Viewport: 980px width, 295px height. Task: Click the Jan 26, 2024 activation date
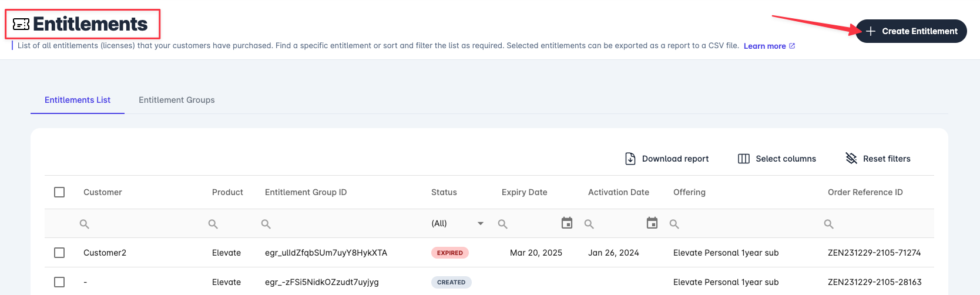pos(613,253)
